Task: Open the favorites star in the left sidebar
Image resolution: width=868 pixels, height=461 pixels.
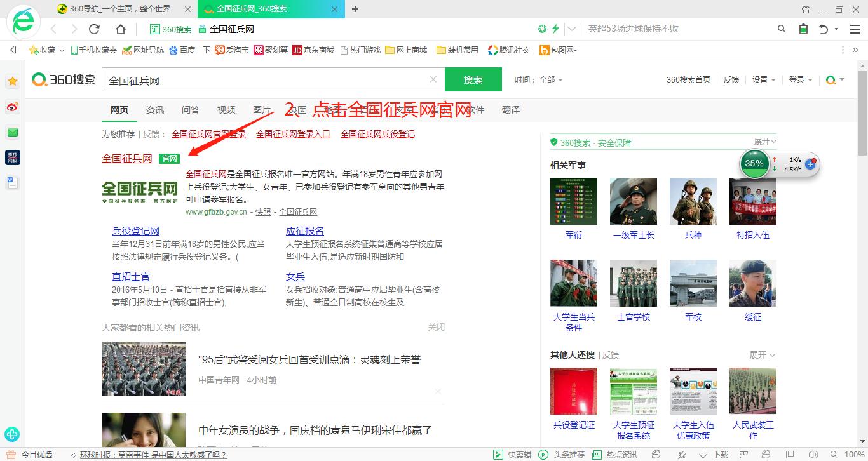Action: point(13,81)
